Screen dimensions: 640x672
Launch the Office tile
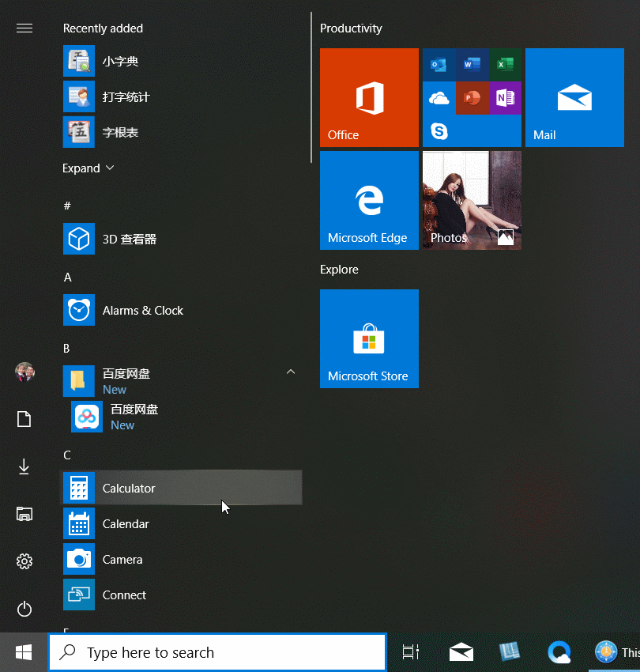[x=369, y=98]
